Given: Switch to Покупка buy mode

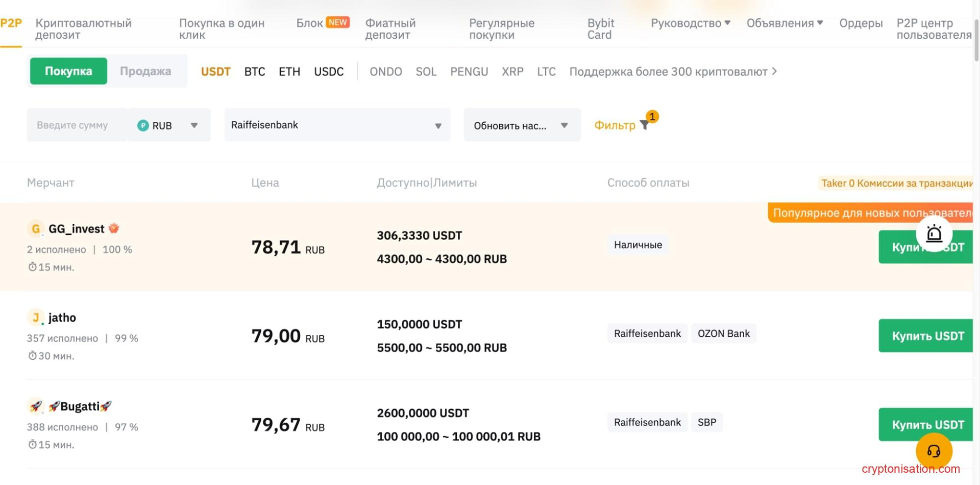Looking at the screenshot, I should (x=68, y=71).
